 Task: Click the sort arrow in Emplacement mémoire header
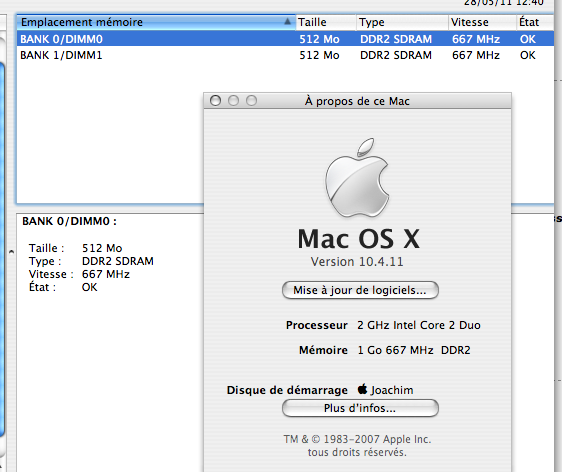tap(287, 22)
